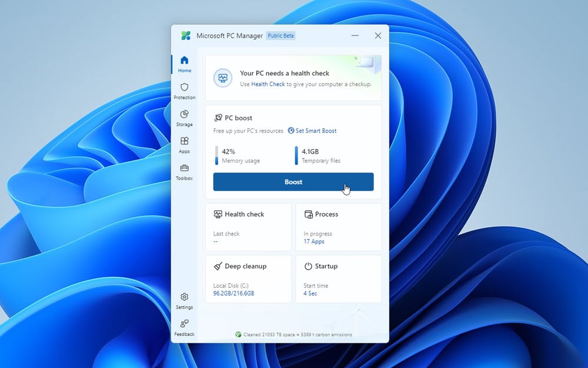Image resolution: width=588 pixels, height=368 pixels.
Task: Open the Health check card
Action: click(x=248, y=227)
